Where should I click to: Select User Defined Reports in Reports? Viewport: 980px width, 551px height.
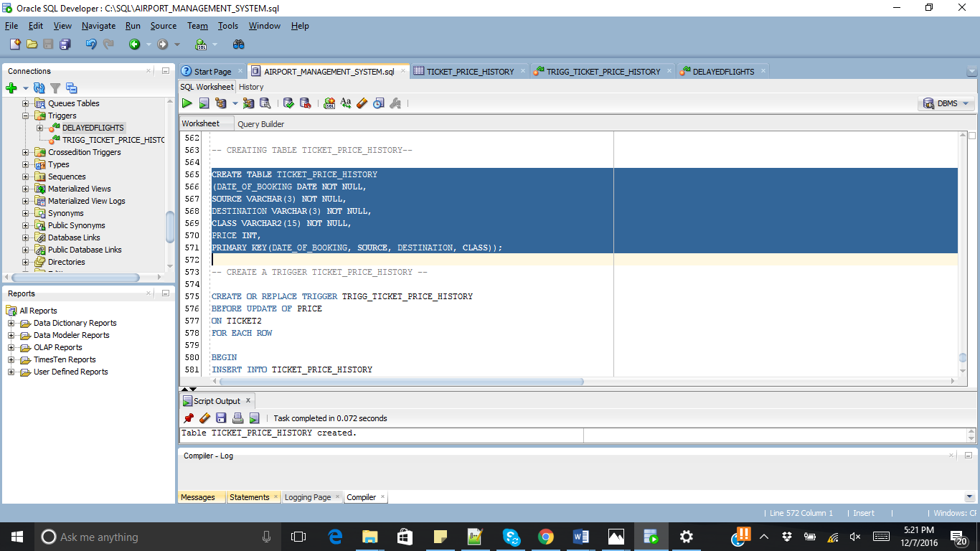pos(70,372)
